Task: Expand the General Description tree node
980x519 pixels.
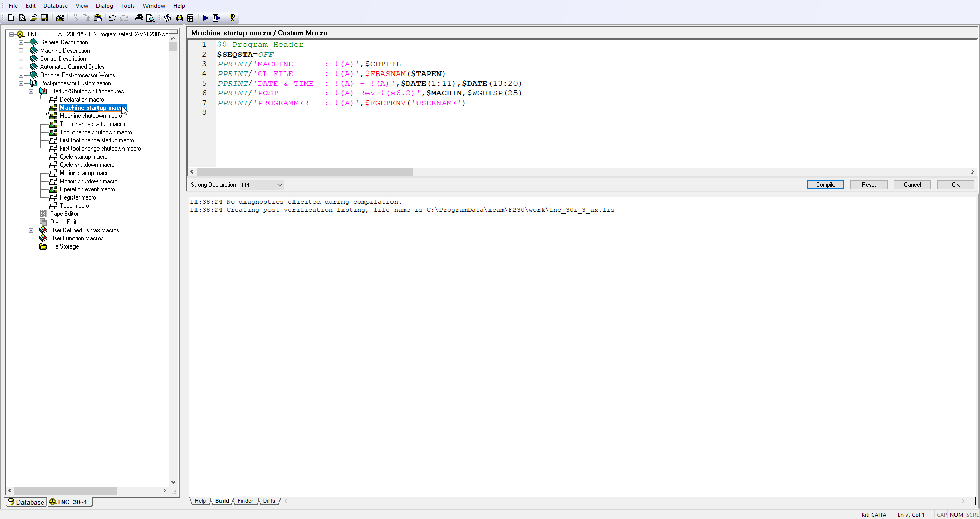Action: tap(21, 42)
